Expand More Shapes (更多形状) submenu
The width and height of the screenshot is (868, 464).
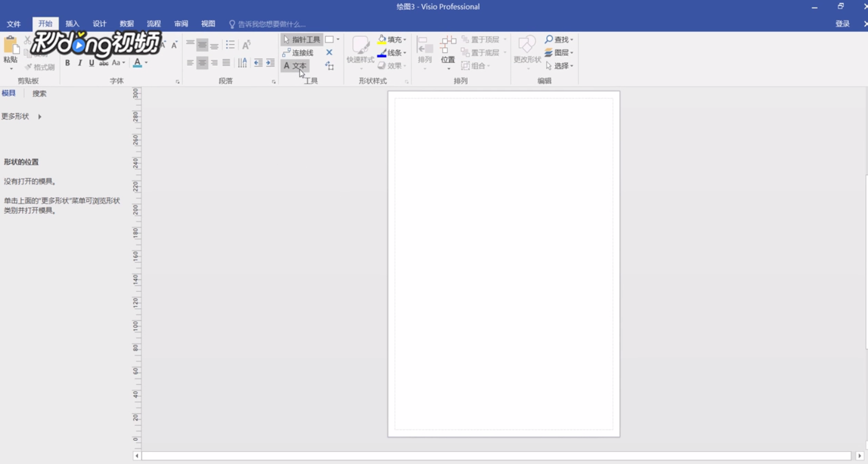[21, 116]
